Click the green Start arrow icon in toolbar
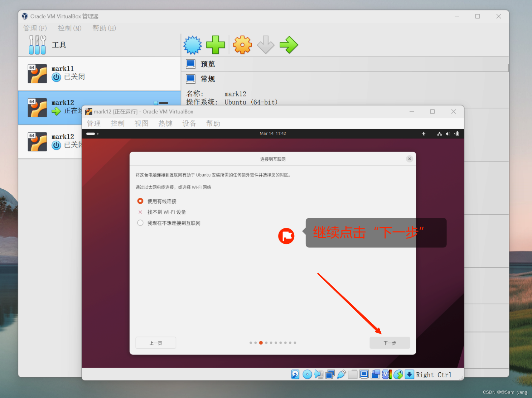532x398 pixels. coord(289,45)
